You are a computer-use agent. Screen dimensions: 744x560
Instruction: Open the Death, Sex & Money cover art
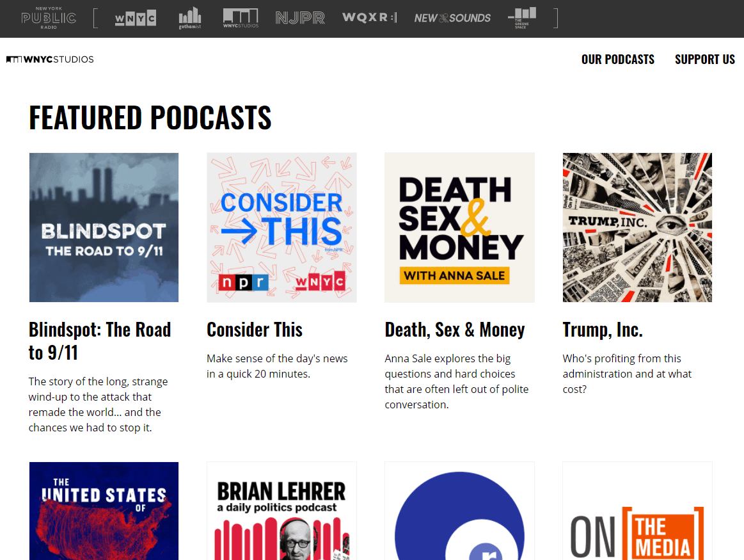click(x=459, y=227)
